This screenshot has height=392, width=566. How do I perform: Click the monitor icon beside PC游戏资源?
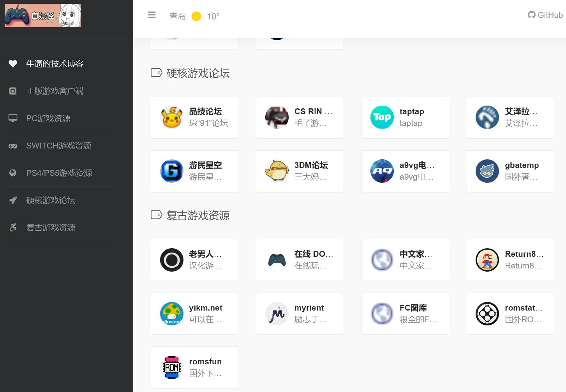[13, 118]
